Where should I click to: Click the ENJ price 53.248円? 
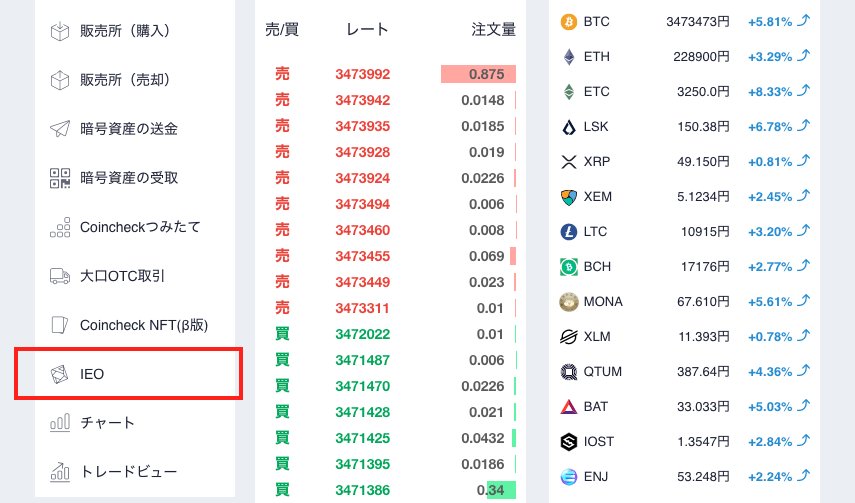(703, 477)
